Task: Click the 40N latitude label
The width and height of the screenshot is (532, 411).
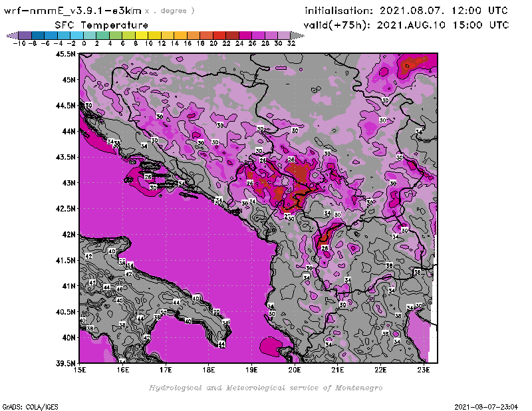Action: (68, 338)
